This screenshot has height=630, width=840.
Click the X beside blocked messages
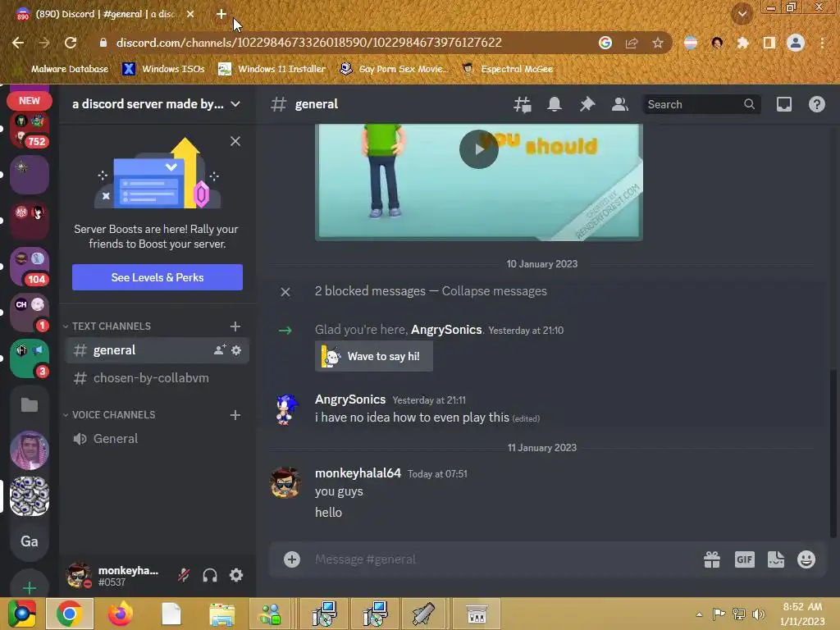tap(285, 292)
